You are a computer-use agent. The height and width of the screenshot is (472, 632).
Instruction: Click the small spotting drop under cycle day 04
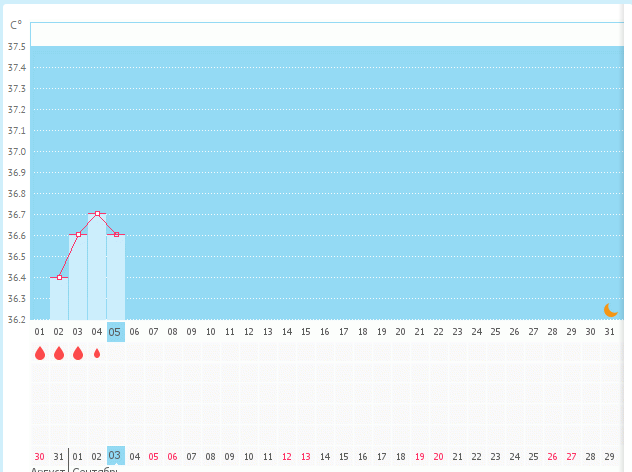[97, 353]
